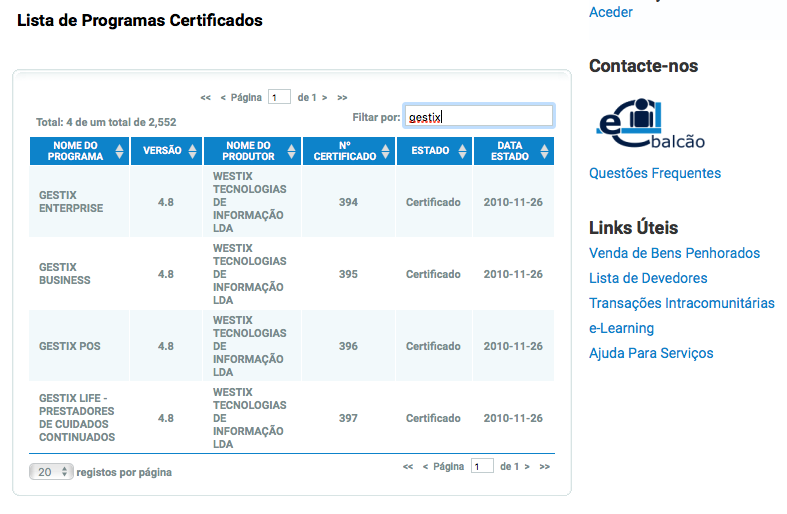787x514 pixels.
Task: Click date 2010-11-26 in GESTIX ENTERPRISE row
Action: 513,202
